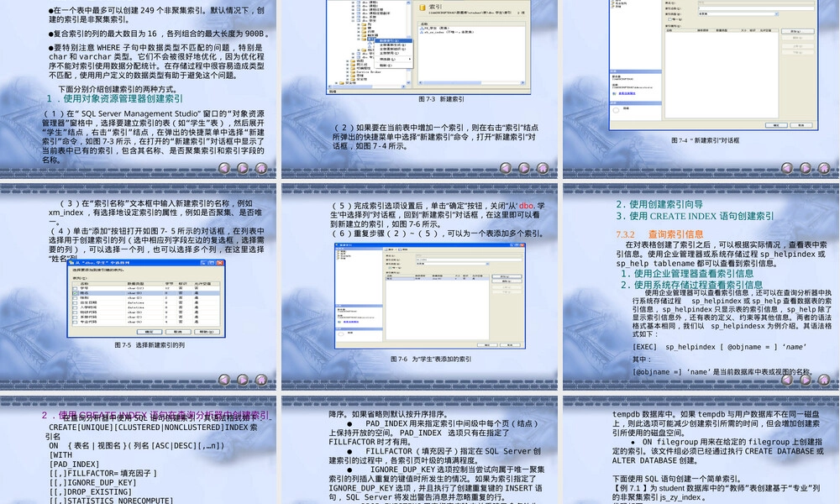The width and height of the screenshot is (840, 504).
Task: Select the PK_学生 index entry in 图 7-3
Action: (434, 28)
